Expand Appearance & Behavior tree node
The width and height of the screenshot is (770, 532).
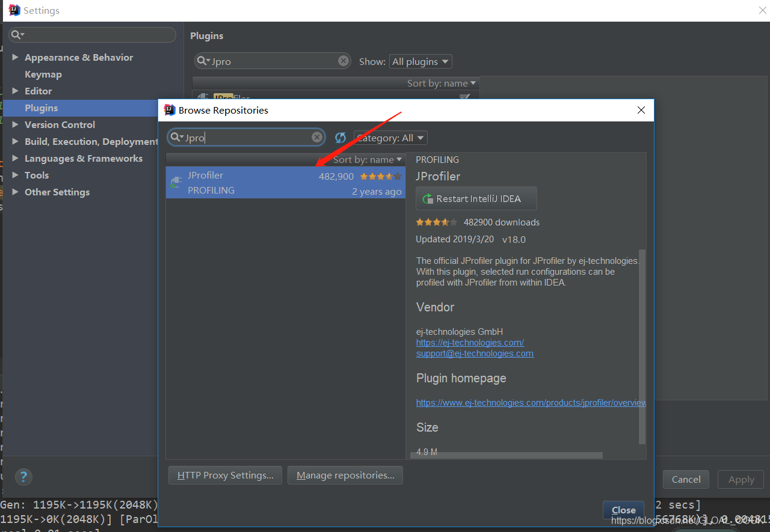point(15,57)
